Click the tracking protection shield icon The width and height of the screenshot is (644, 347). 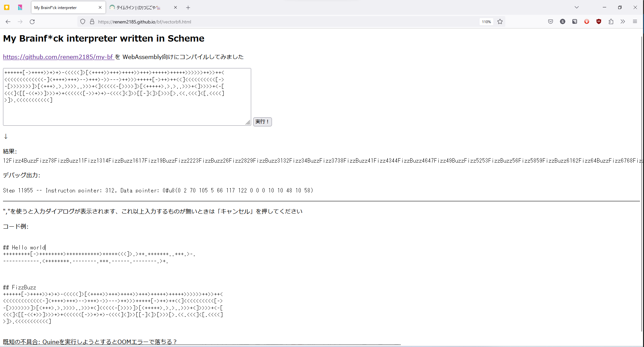pyautogui.click(x=83, y=22)
